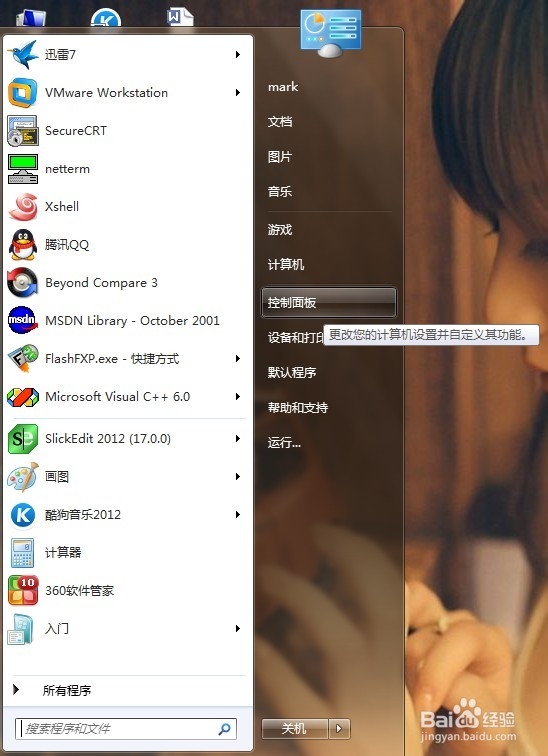
Task: Click the 搜索程序和文件 search field
Action: pos(126,729)
